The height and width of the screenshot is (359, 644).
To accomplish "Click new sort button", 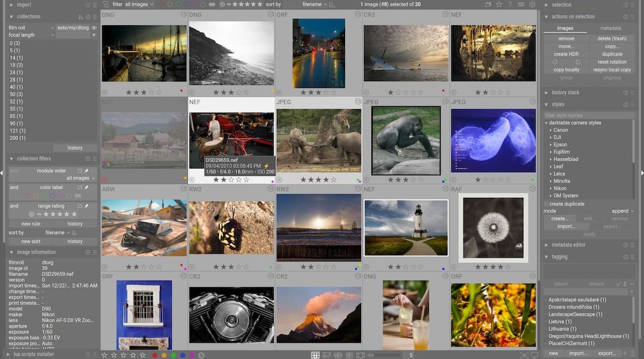I will pos(31,241).
